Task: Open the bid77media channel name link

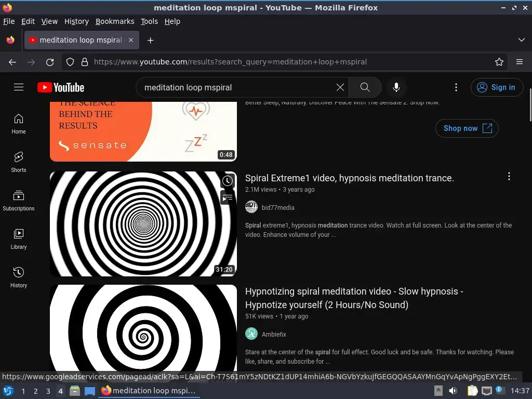Action: click(x=278, y=207)
